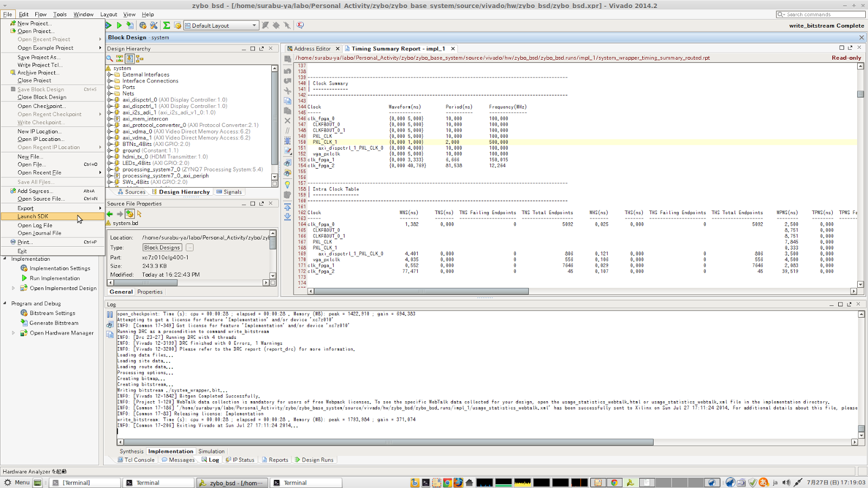Click the Menu button in the taskbar
Screen dimensions: 868x488
click(17, 483)
